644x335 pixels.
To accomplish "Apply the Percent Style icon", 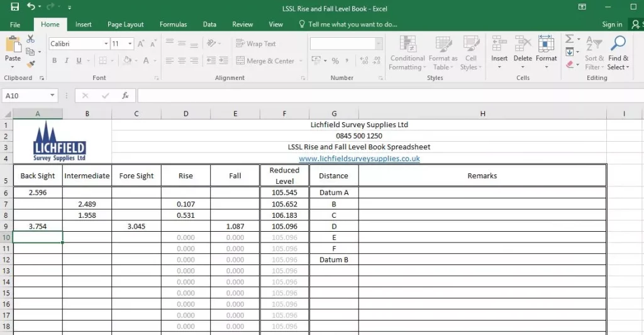I will pos(335,61).
